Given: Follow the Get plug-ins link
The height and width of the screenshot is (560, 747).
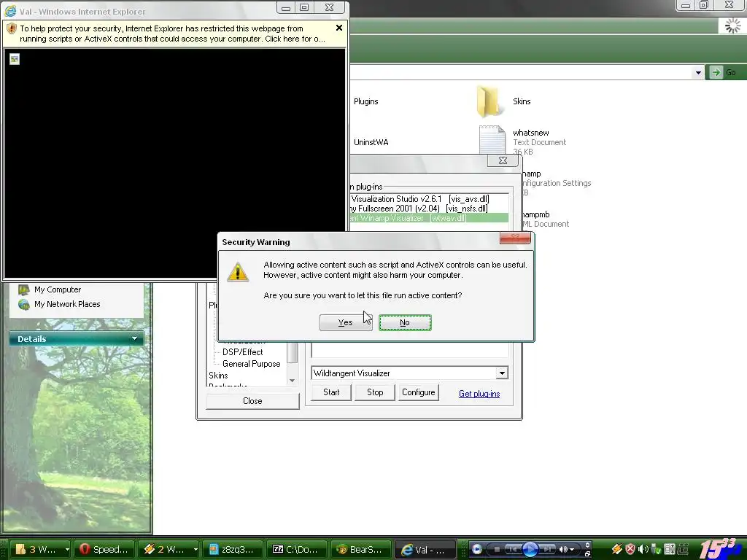Looking at the screenshot, I should [479, 394].
